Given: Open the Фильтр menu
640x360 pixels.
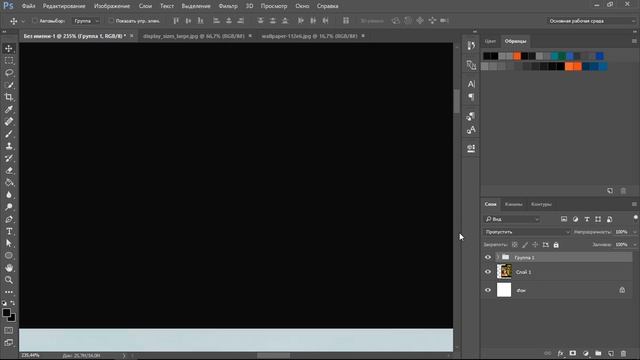Looking at the screenshot, I should tap(228, 6).
